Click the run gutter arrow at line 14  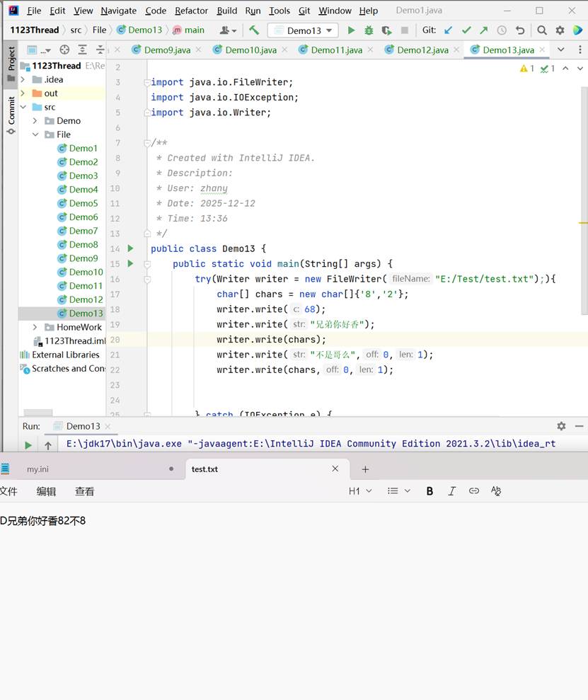[x=130, y=248]
